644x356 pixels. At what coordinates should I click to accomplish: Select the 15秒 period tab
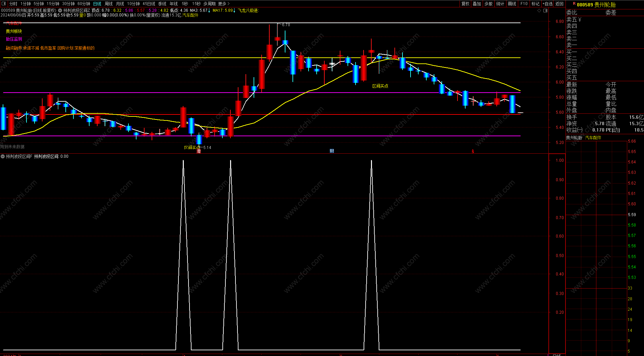click(197, 4)
